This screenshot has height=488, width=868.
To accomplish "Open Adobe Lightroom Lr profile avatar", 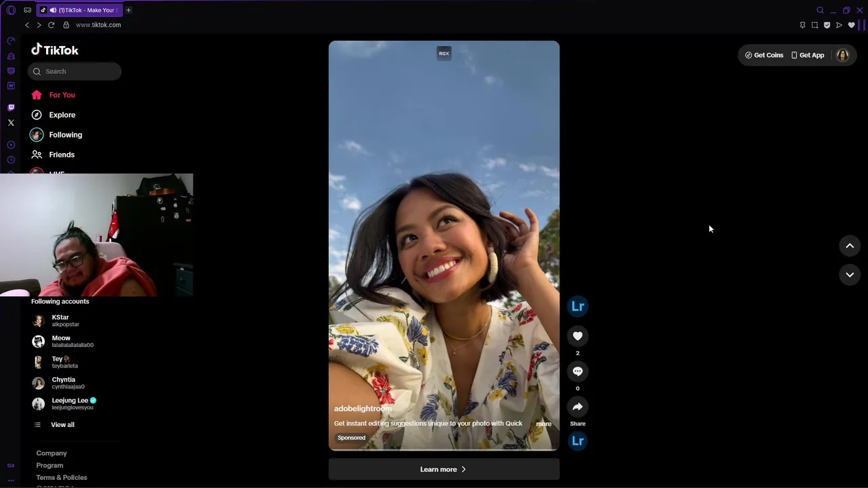I will [578, 306].
